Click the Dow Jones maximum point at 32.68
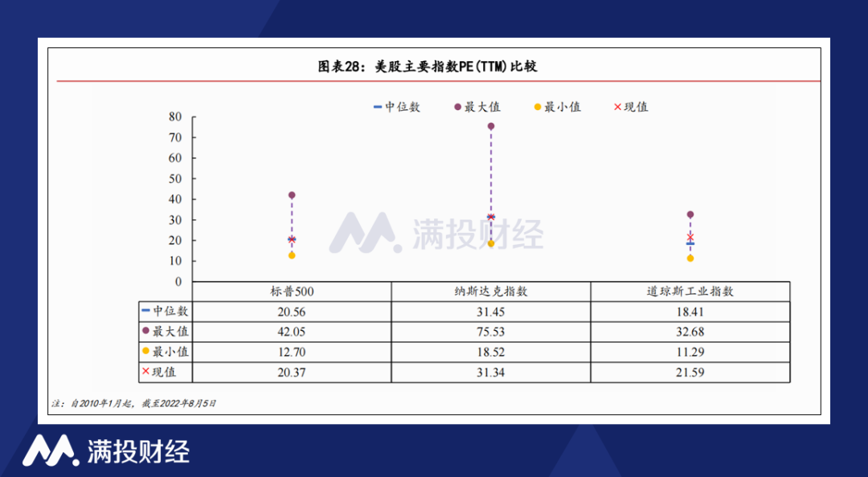The image size is (868, 477). pyautogui.click(x=690, y=214)
